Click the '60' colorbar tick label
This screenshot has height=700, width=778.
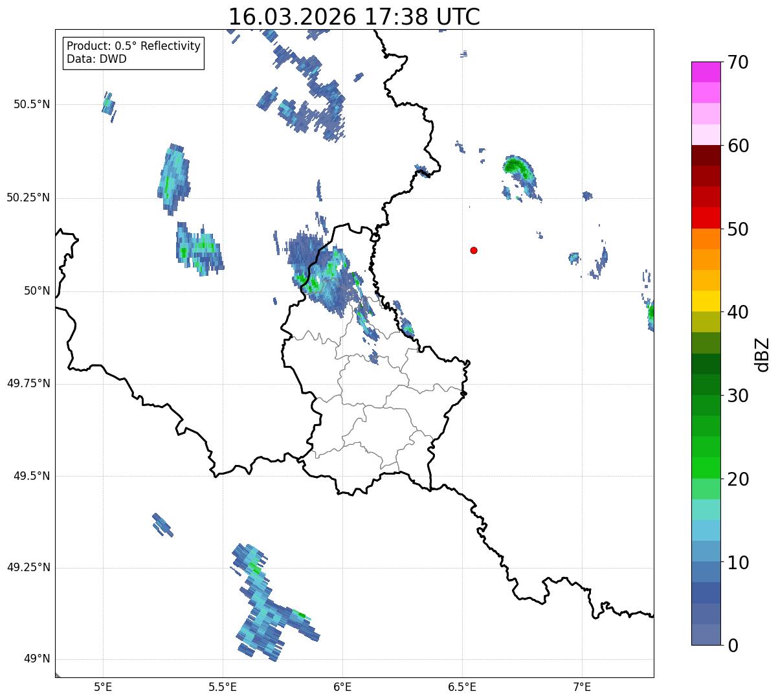click(x=738, y=146)
